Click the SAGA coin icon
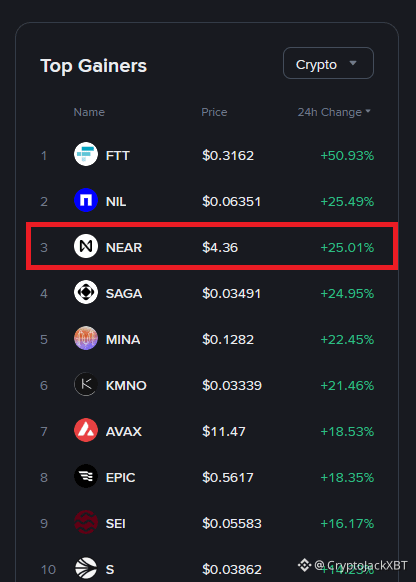 (86, 292)
